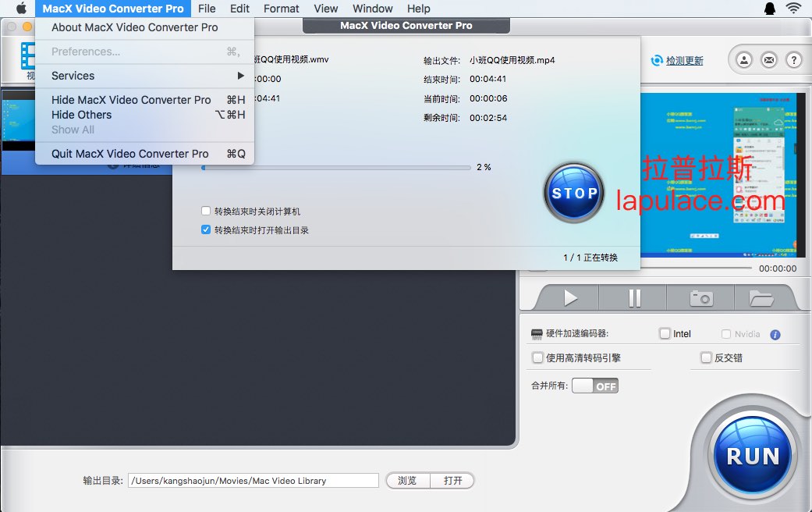Expand the Services submenu arrow
The width and height of the screenshot is (812, 512).
[240, 76]
